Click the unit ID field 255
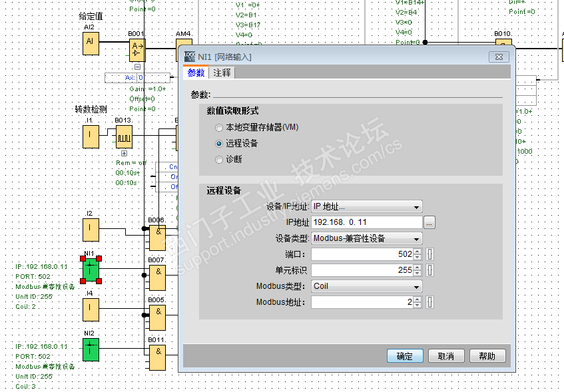Screen dimensions: 564x392 pos(362,270)
